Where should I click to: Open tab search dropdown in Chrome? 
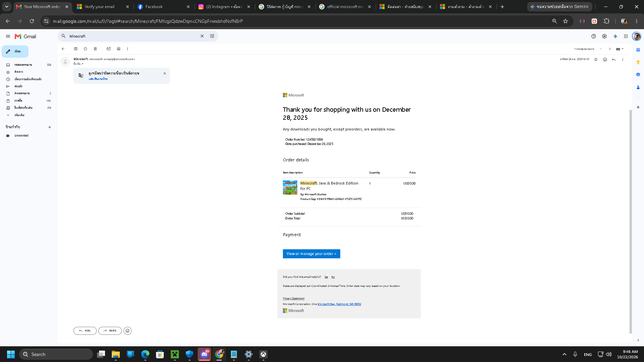coord(6,7)
